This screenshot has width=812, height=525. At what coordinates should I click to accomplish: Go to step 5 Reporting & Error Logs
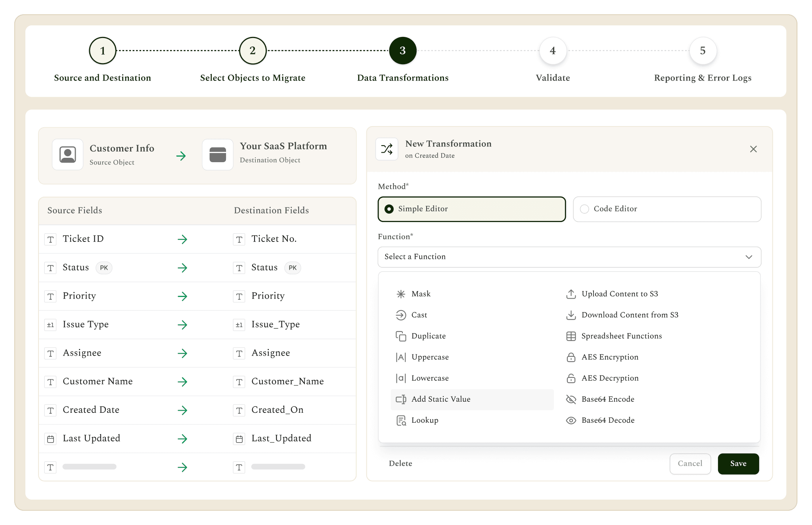[x=703, y=51]
